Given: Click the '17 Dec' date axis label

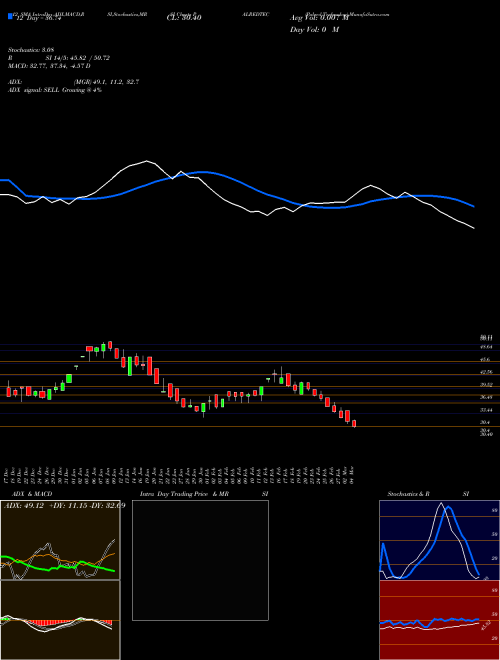Looking at the screenshot, I should tap(8, 474).
